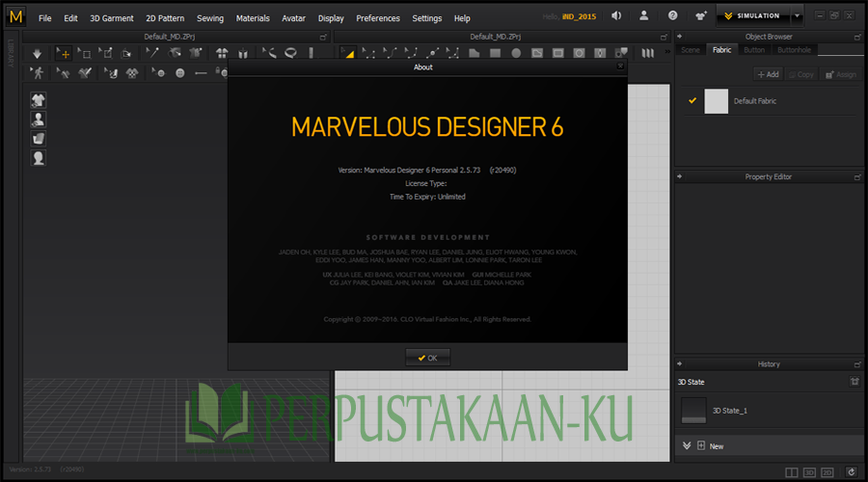
Task: Click the pleats fold tool icon
Action: (648, 53)
